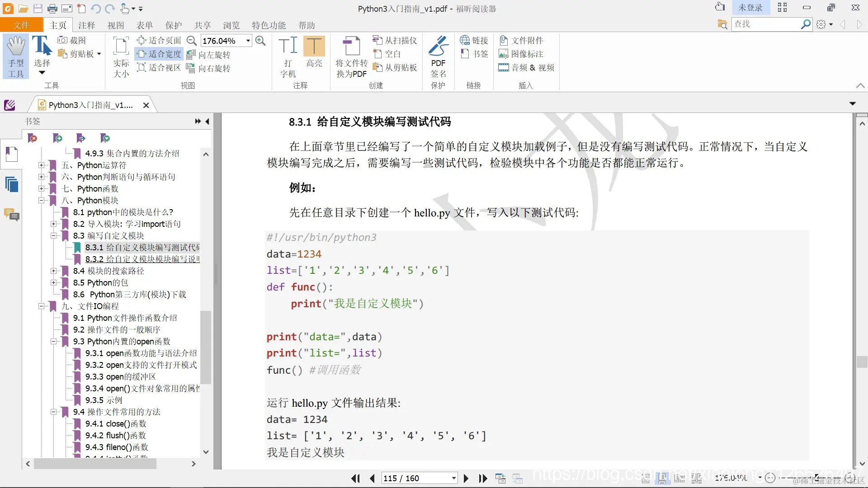Open the 文件 menu
This screenshot has height=488, width=868.
21,25
